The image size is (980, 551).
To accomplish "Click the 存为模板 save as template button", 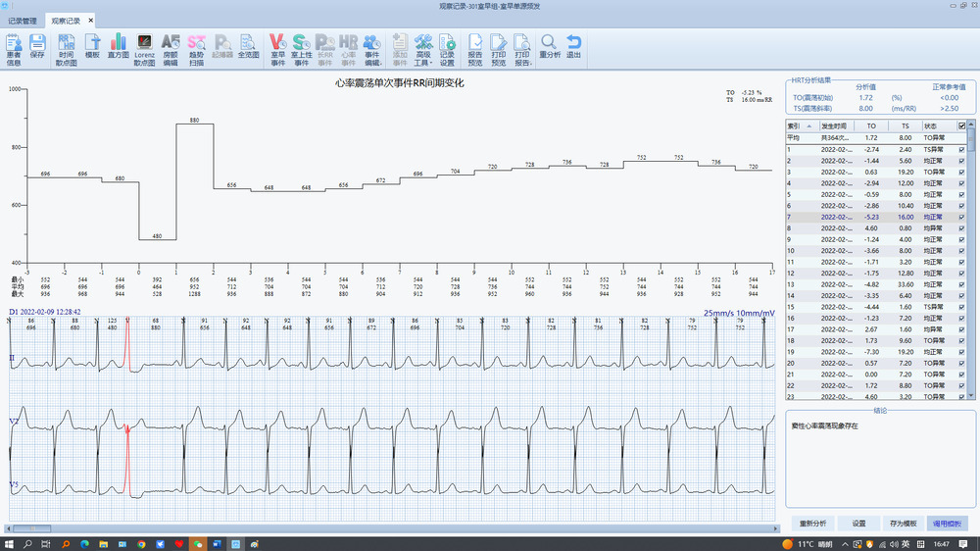I will tap(902, 524).
